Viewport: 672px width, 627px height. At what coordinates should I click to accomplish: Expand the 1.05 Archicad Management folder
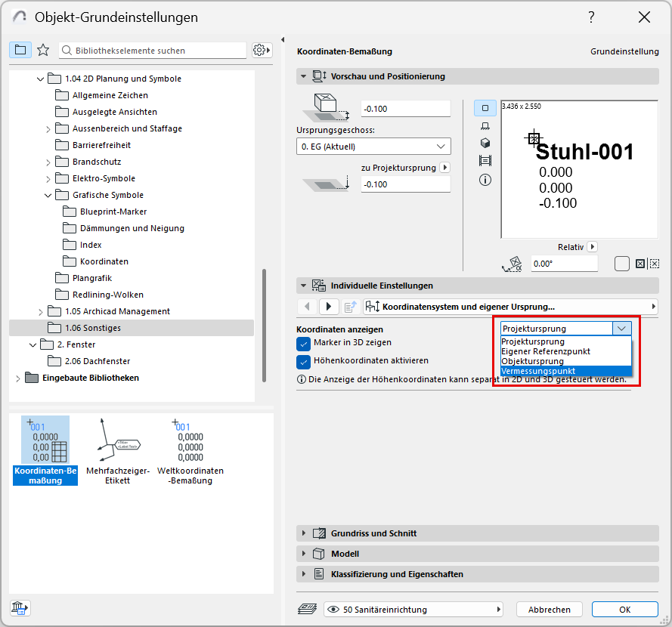point(40,312)
